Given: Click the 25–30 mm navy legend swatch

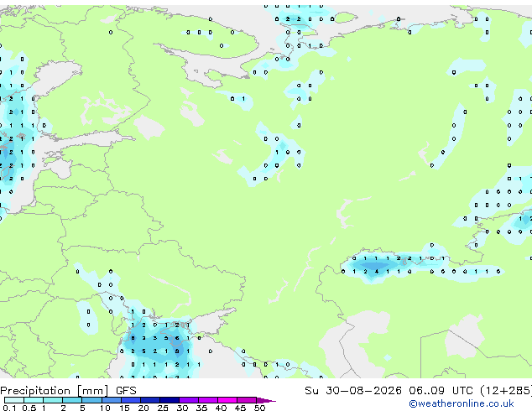Looking at the screenshot, I should coord(169,400).
